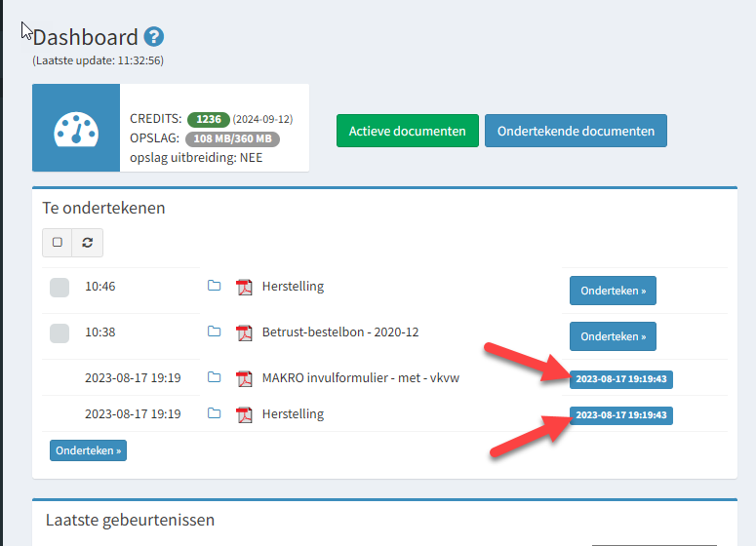Click the Dashboard page title

(x=85, y=37)
